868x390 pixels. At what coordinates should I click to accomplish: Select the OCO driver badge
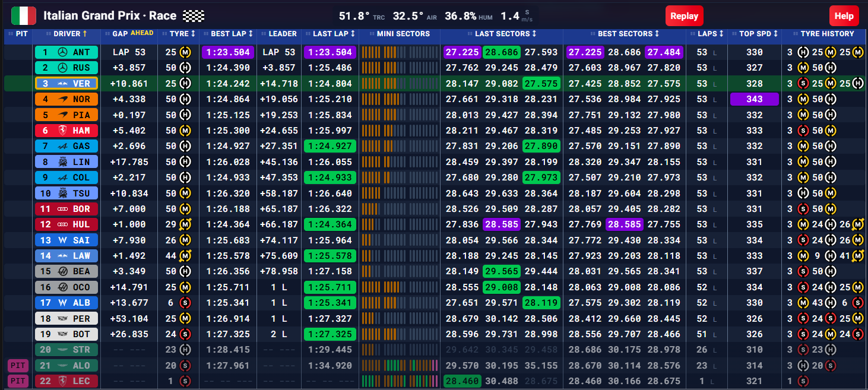(66, 287)
